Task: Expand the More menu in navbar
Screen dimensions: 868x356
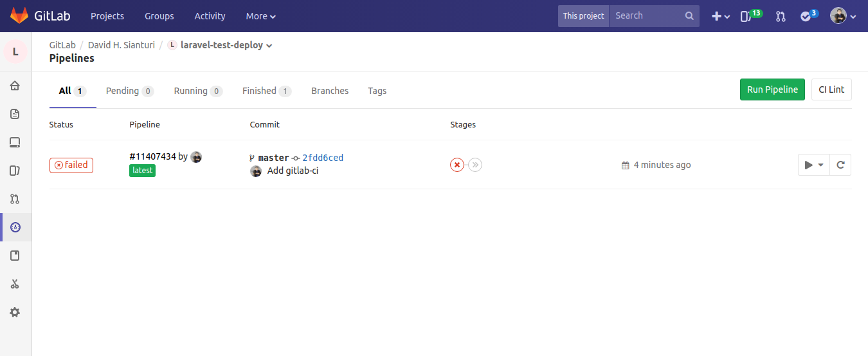Action: click(261, 16)
